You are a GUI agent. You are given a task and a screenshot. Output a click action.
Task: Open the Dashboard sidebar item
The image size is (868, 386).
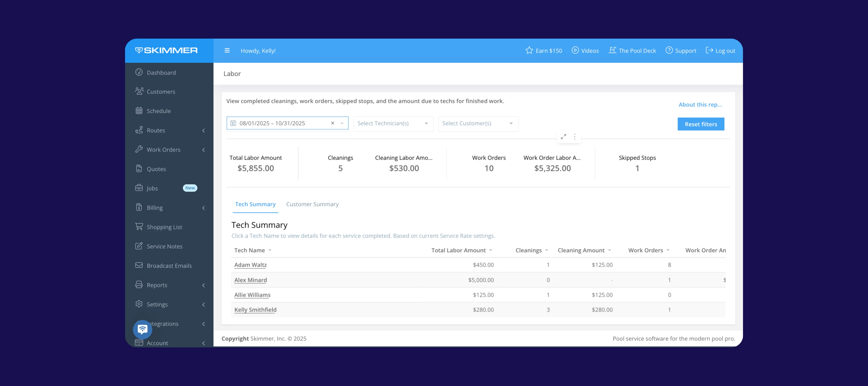[x=161, y=72]
